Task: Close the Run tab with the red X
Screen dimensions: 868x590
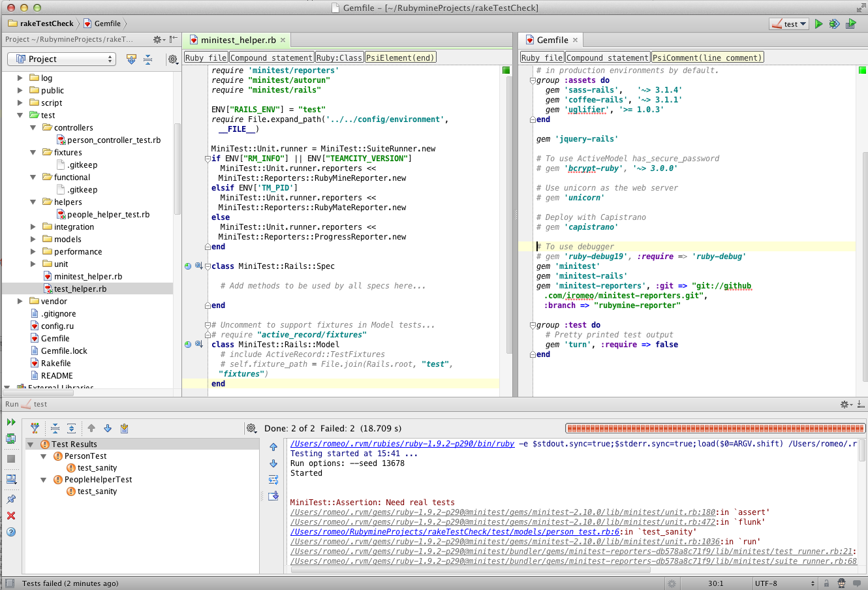Action: point(11,516)
